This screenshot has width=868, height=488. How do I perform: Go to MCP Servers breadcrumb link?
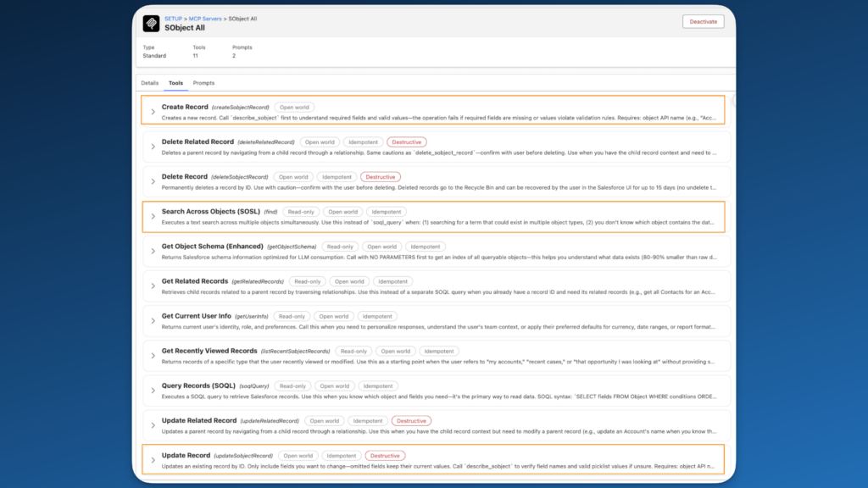(205, 19)
